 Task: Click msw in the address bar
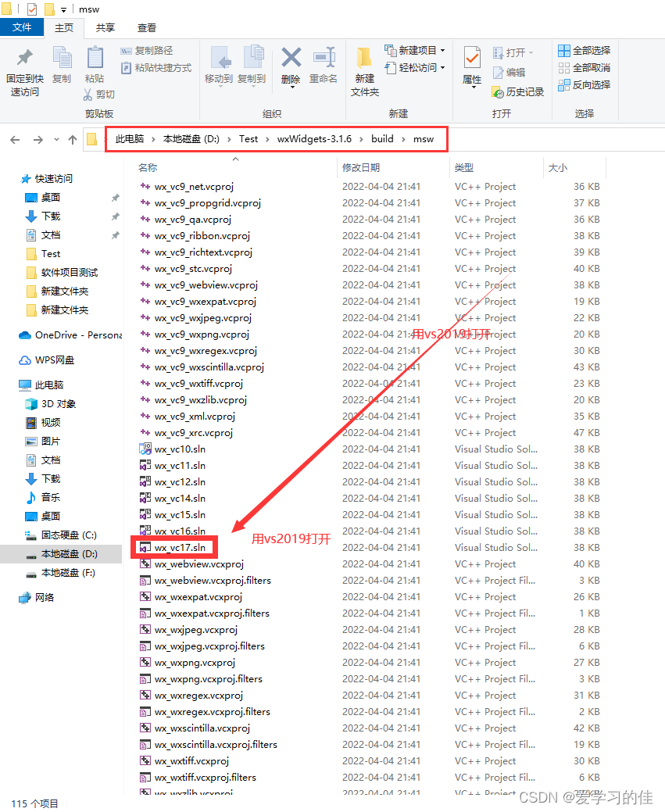[x=423, y=139]
